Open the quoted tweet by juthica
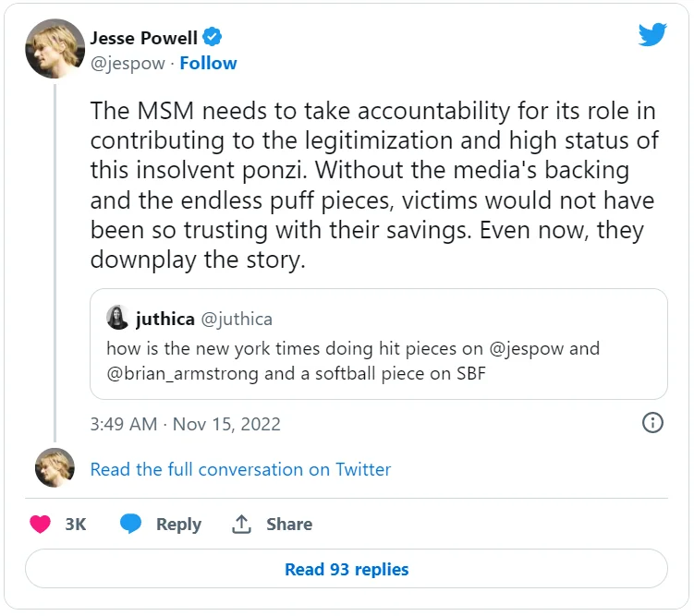694x616 pixels. (379, 358)
